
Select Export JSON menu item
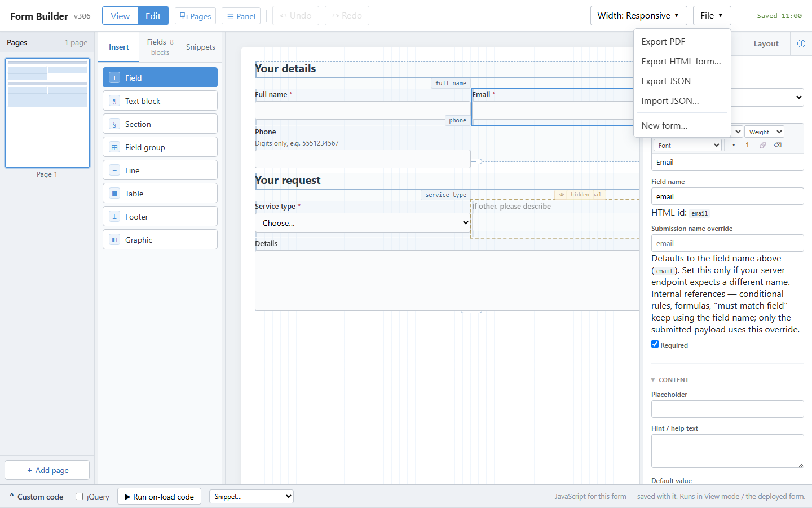(682, 81)
